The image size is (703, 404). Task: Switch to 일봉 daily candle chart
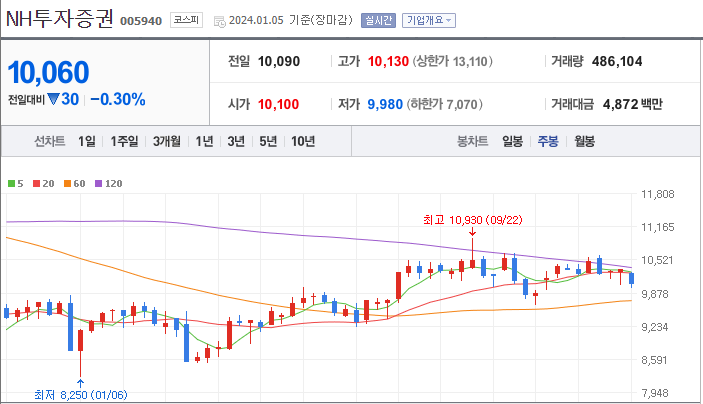coord(512,141)
